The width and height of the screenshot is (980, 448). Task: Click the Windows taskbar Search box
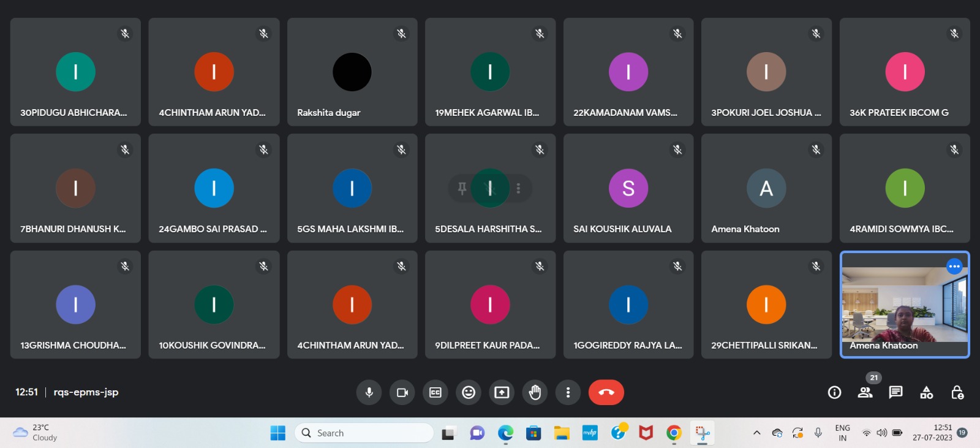click(x=364, y=433)
